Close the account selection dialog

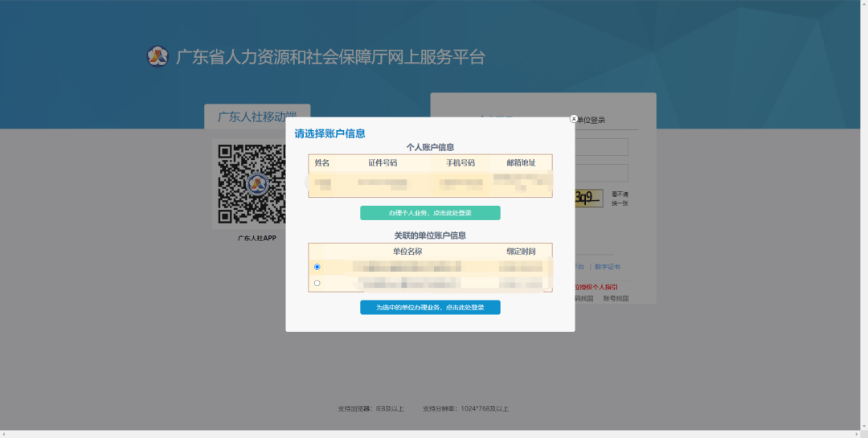click(x=574, y=119)
